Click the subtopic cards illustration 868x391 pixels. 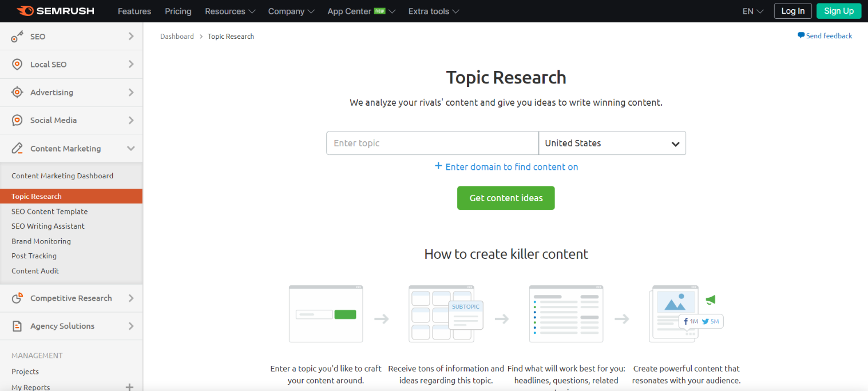coord(446,314)
